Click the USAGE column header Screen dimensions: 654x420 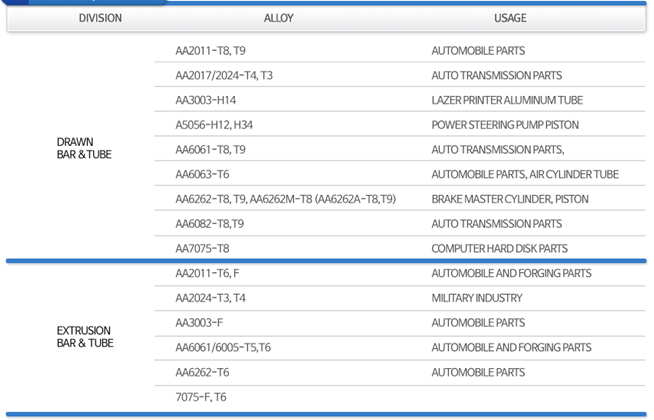(509, 18)
